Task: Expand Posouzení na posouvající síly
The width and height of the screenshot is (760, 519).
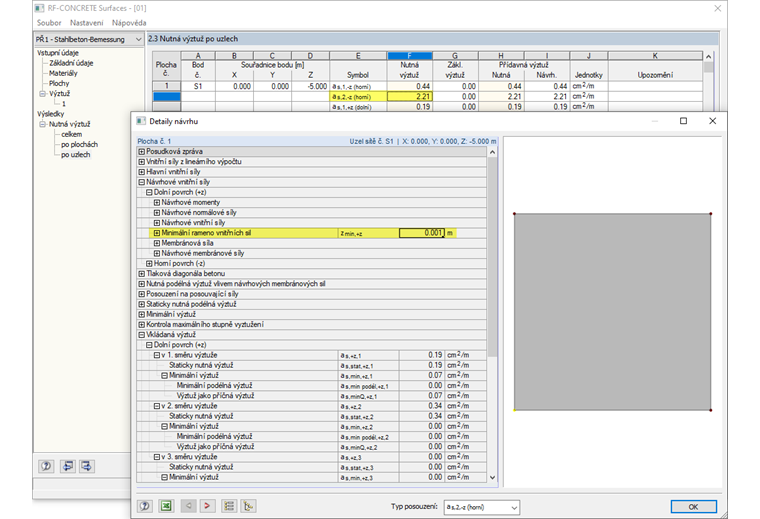Action: click(x=142, y=294)
